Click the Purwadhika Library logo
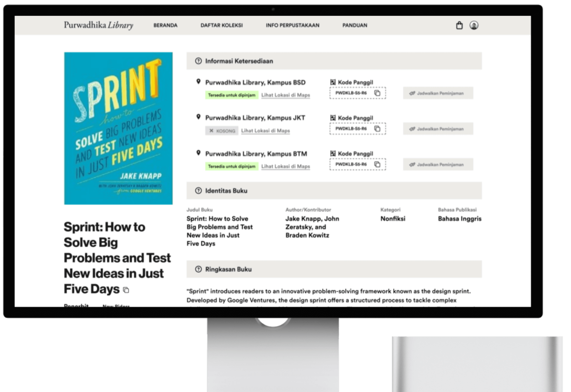571x392 pixels. [x=98, y=25]
